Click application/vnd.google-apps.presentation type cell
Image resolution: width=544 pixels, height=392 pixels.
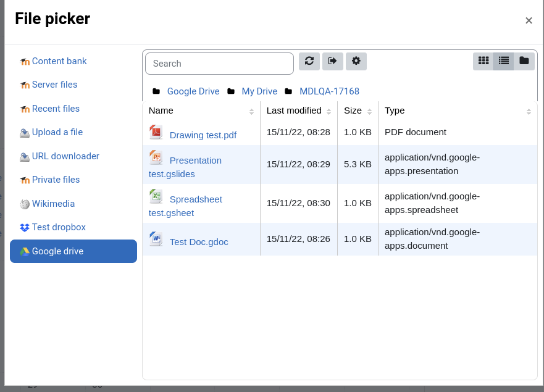(432, 164)
